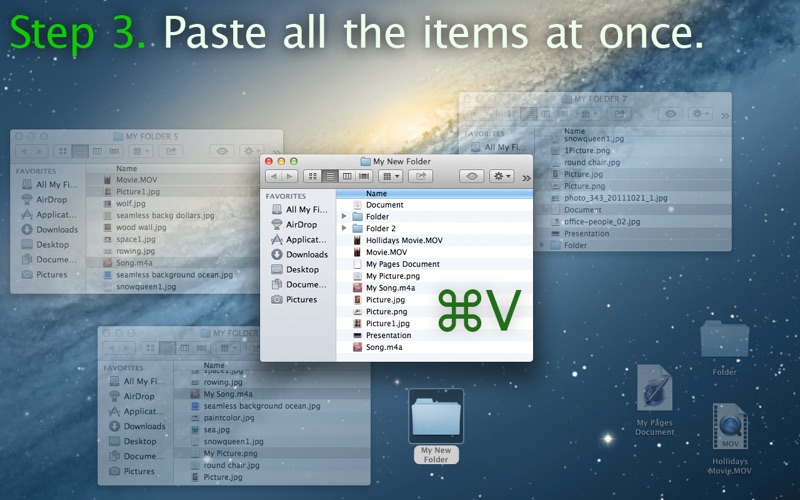Open the arrange dropdown in My New Folder
This screenshot has height=500, width=800.
coord(390,176)
